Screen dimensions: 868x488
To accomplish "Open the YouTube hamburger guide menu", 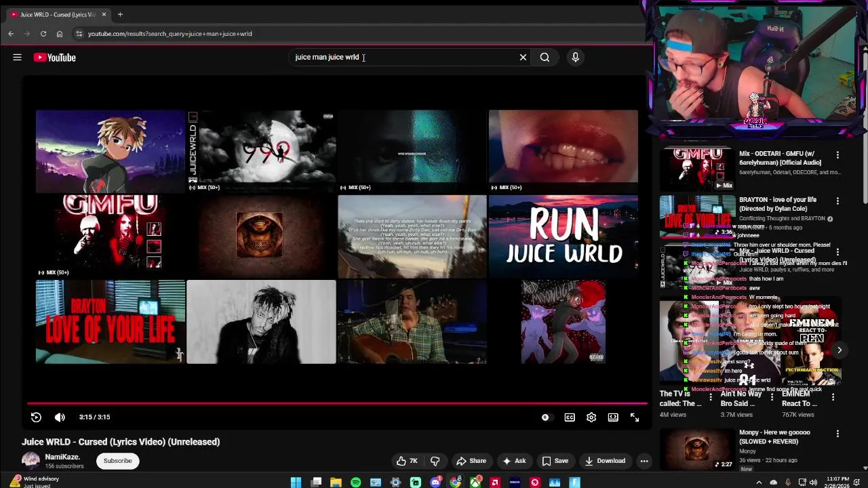I will pyautogui.click(x=17, y=58).
